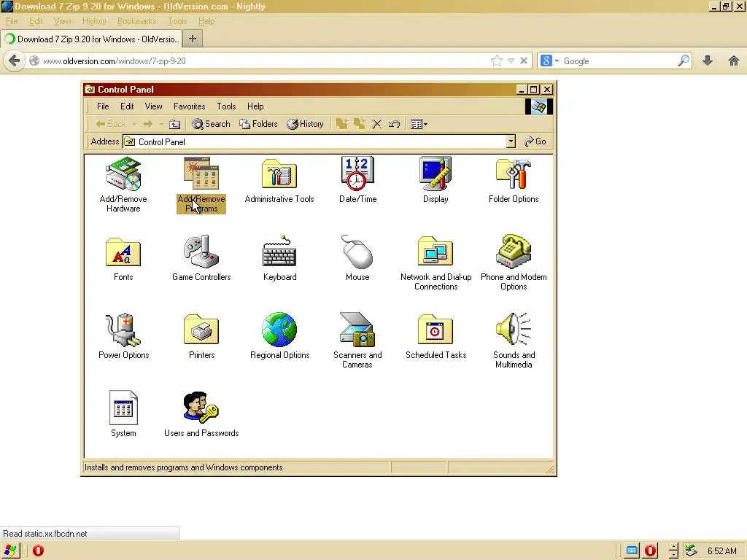
Task: Open Administrative Tools folder
Action: (x=279, y=180)
